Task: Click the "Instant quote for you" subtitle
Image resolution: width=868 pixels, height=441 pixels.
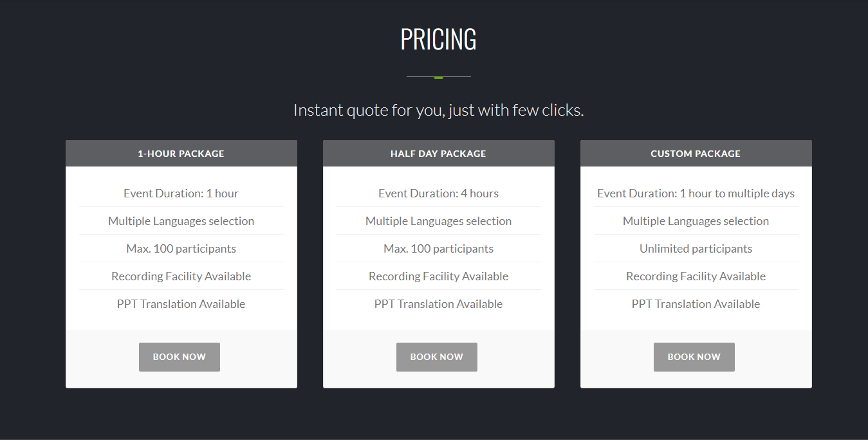Action: (438, 111)
